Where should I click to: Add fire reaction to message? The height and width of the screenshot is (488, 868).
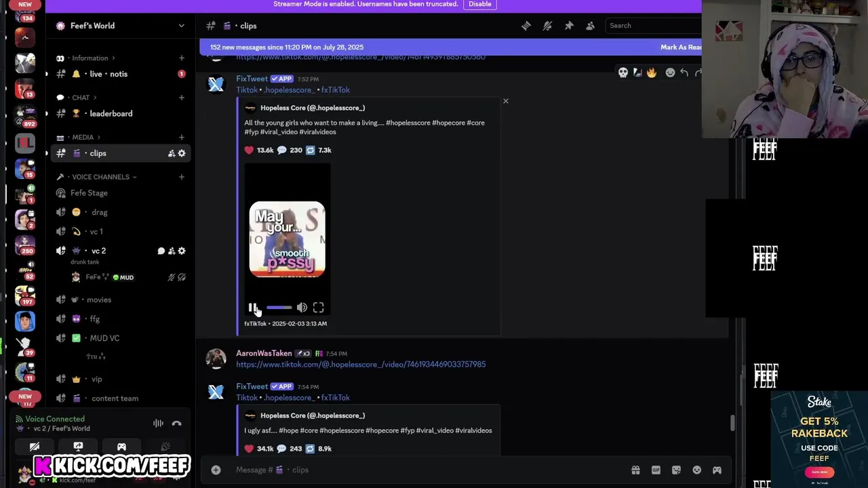click(x=652, y=73)
